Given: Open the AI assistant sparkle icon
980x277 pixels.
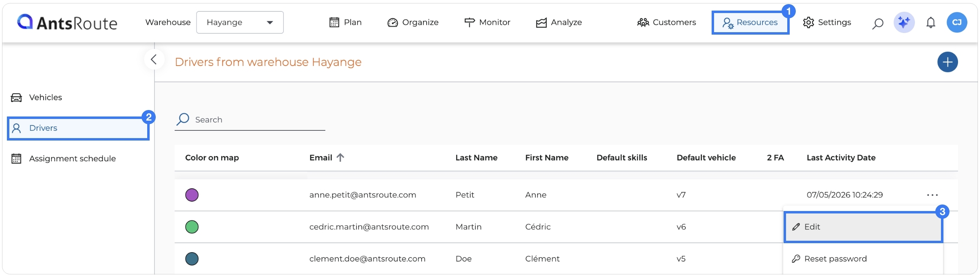Looking at the screenshot, I should click(904, 22).
